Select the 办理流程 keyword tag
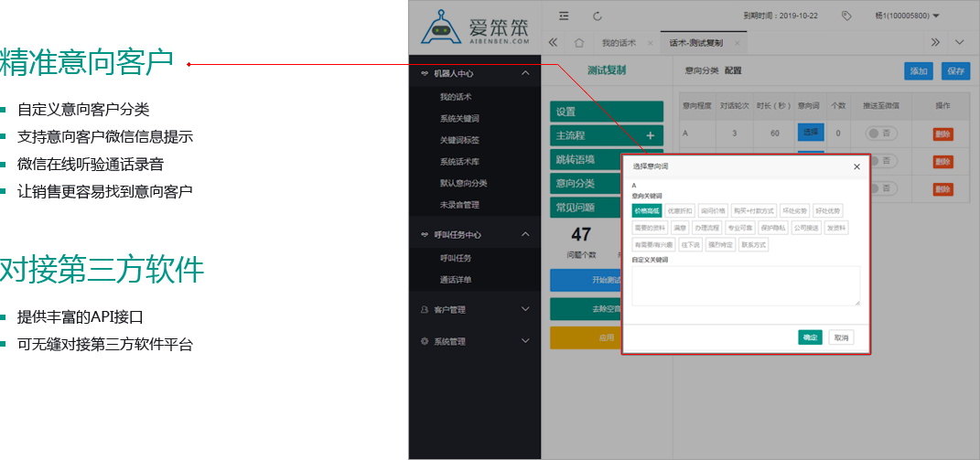The image size is (980, 460). pyautogui.click(x=707, y=228)
